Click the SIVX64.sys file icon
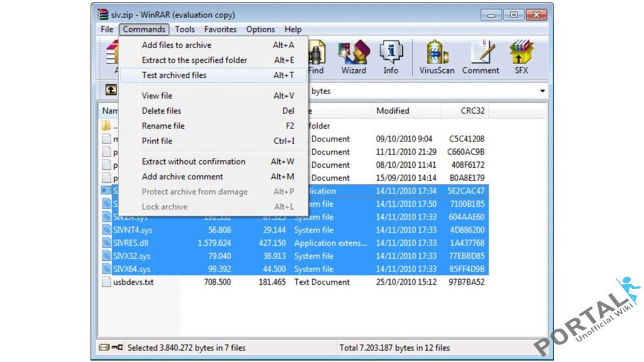This screenshot has height=362, width=644. pos(106,269)
